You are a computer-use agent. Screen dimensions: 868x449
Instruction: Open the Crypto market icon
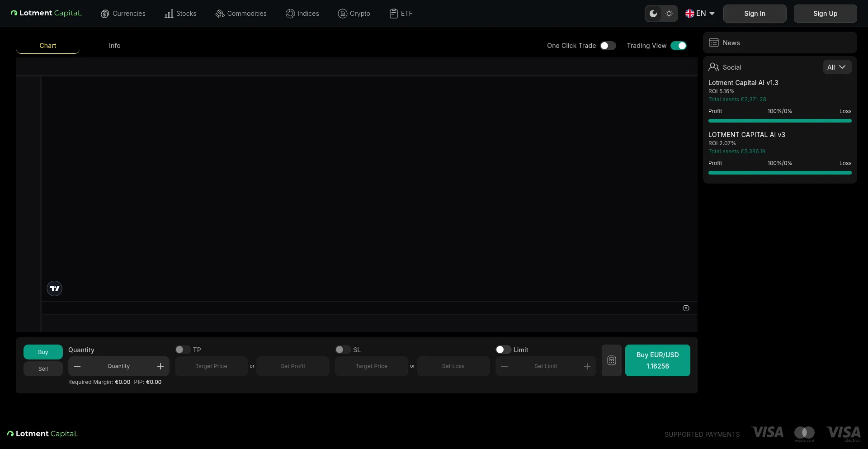coord(342,14)
